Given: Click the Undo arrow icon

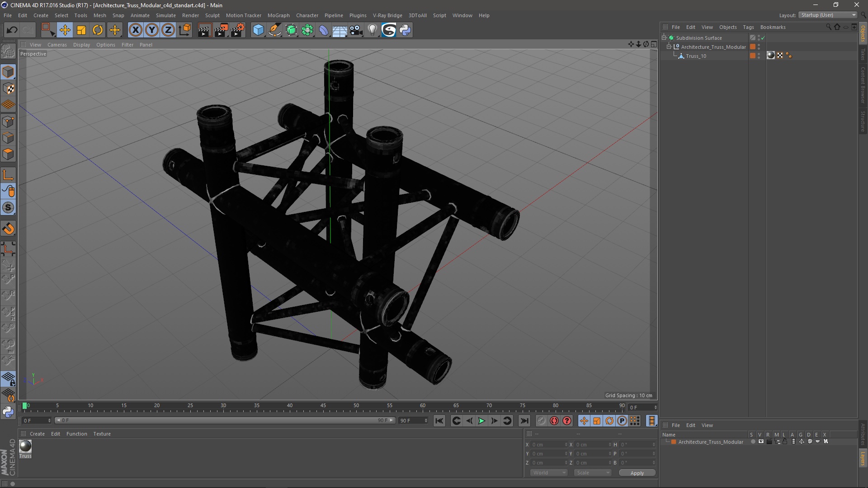Looking at the screenshot, I should [12, 30].
